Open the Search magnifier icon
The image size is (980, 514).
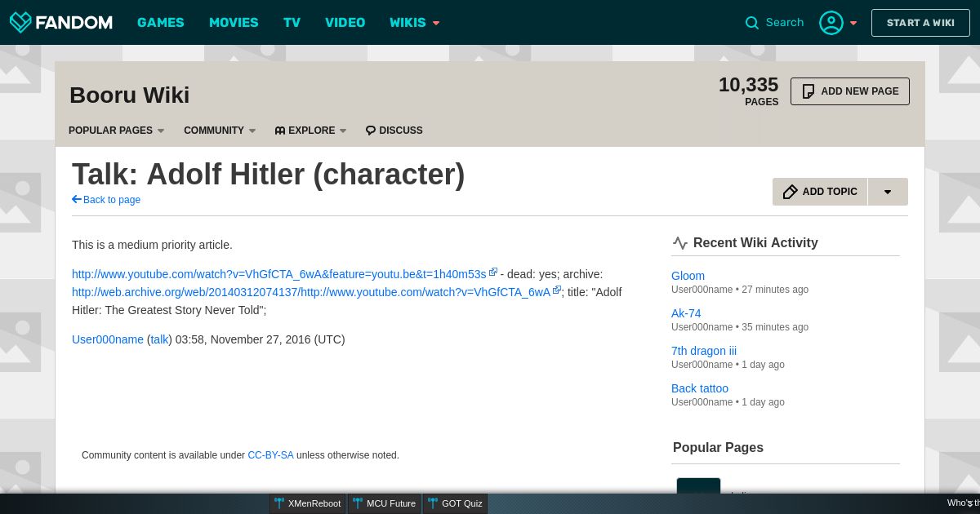[752, 23]
